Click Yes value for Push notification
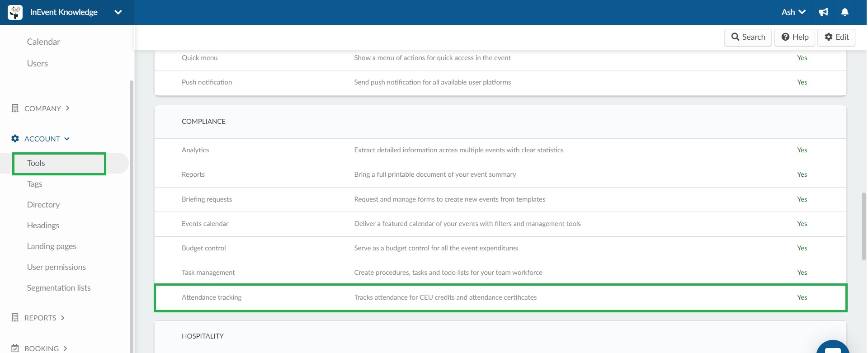Viewport: 868px width, 353px height. (x=802, y=82)
